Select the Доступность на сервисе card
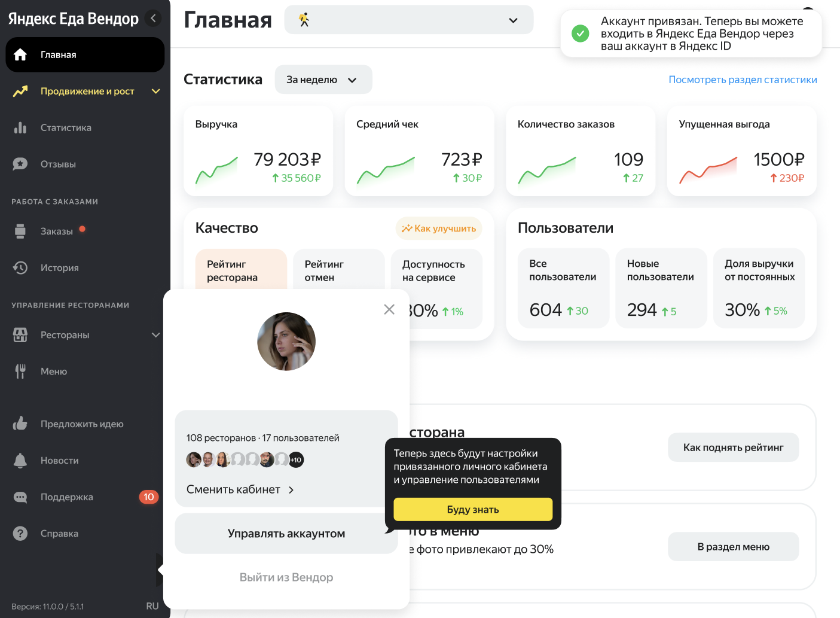 click(x=436, y=288)
